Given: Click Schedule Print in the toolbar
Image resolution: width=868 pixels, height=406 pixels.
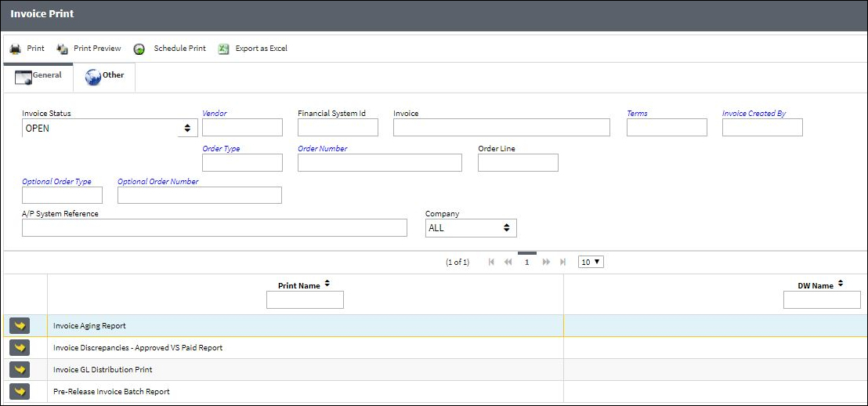Looking at the screenshot, I should (180, 48).
